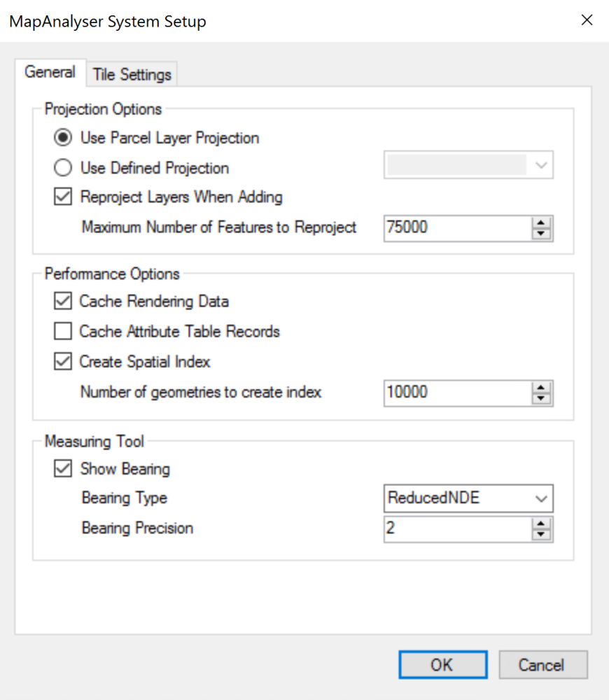This screenshot has height=700, width=609.
Task: Switch to the Tile Settings tab
Action: 132,73
